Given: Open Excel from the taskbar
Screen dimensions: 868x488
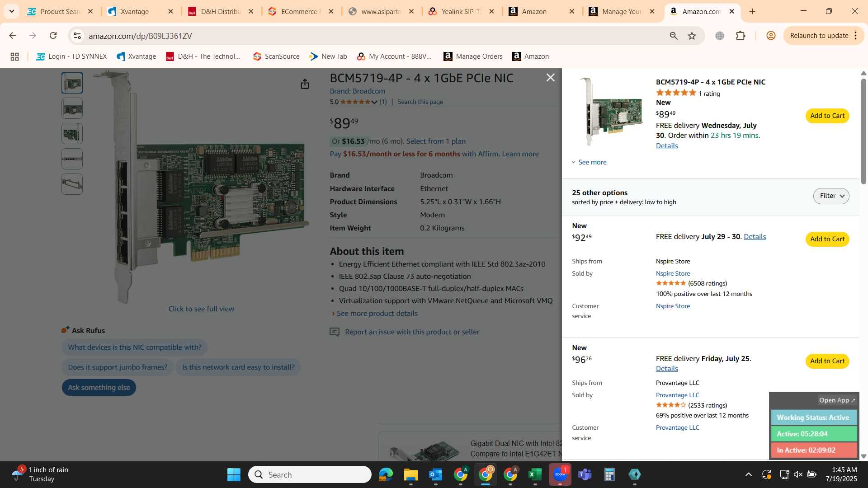Looking at the screenshot, I should [535, 474].
